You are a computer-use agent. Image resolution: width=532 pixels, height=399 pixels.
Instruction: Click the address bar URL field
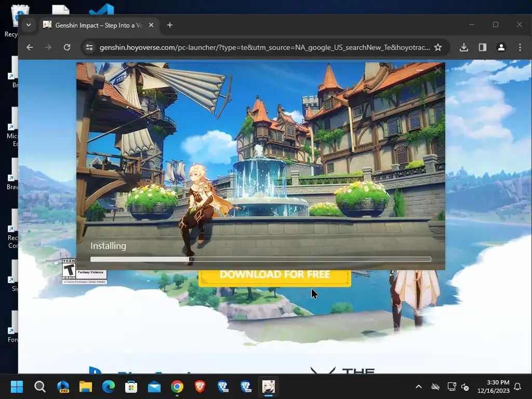[x=264, y=47]
